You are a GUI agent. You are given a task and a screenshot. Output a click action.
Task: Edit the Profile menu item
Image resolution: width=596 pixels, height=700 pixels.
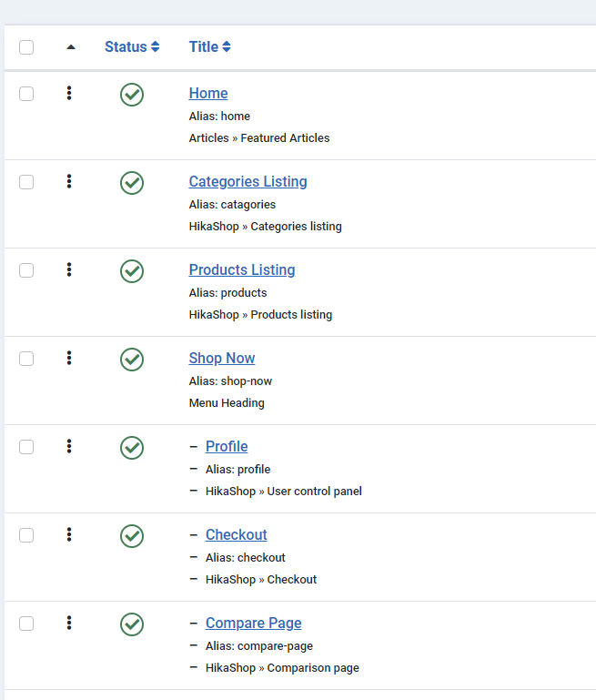coord(227,446)
